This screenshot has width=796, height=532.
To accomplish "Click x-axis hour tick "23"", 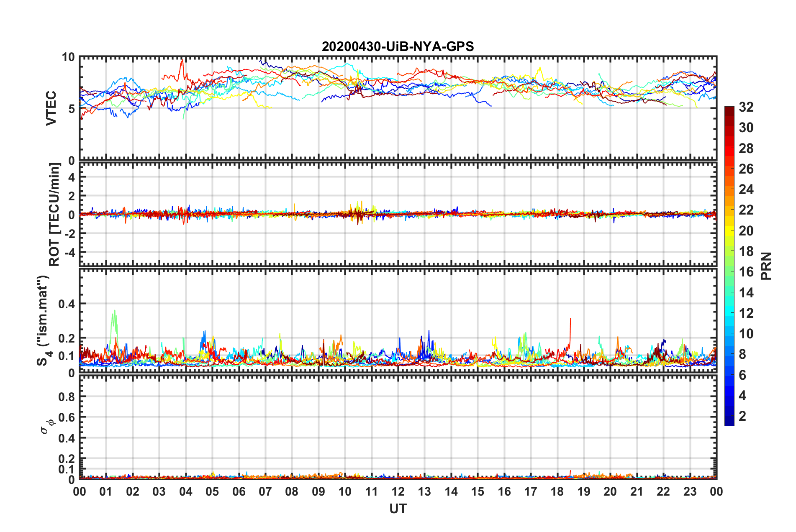I will point(690,491).
